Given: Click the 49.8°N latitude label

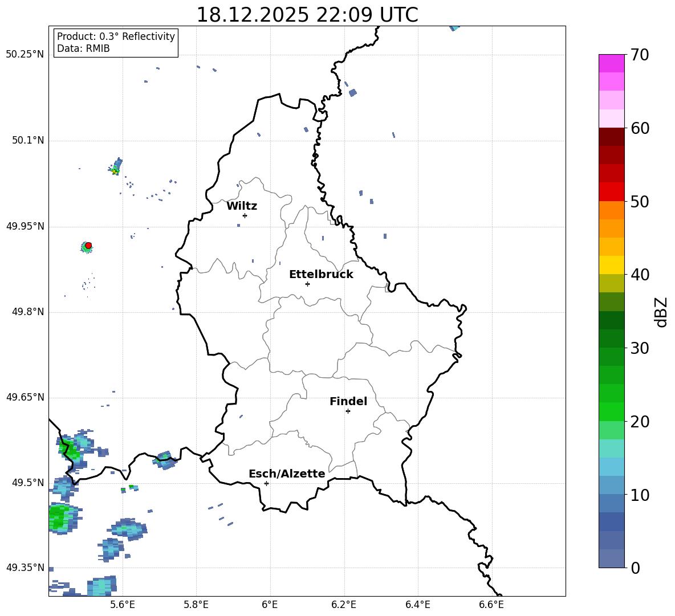Looking at the screenshot, I should click(x=28, y=312).
